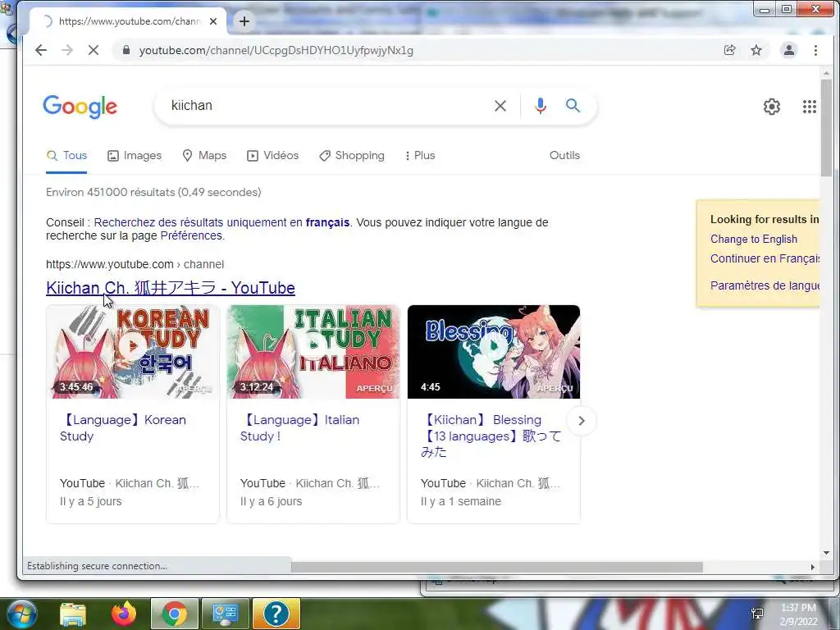Open the Kiichan Ch. YouTube result title
The height and width of the screenshot is (630, 840).
click(x=171, y=288)
